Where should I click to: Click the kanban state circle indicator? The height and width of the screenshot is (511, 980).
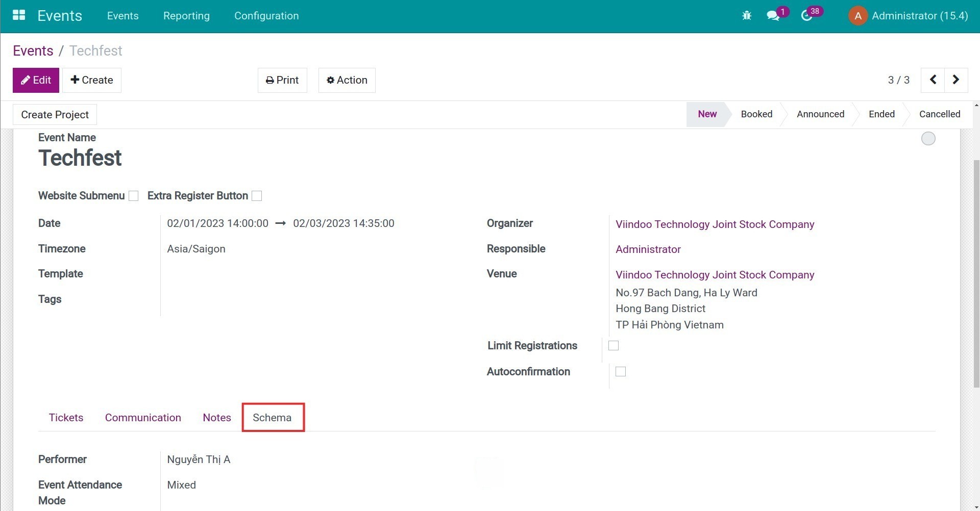(x=928, y=139)
